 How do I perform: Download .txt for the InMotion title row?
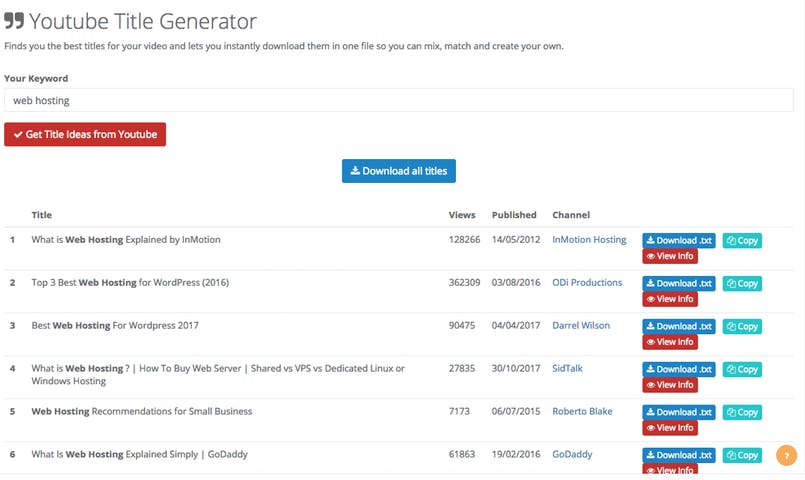tap(678, 241)
